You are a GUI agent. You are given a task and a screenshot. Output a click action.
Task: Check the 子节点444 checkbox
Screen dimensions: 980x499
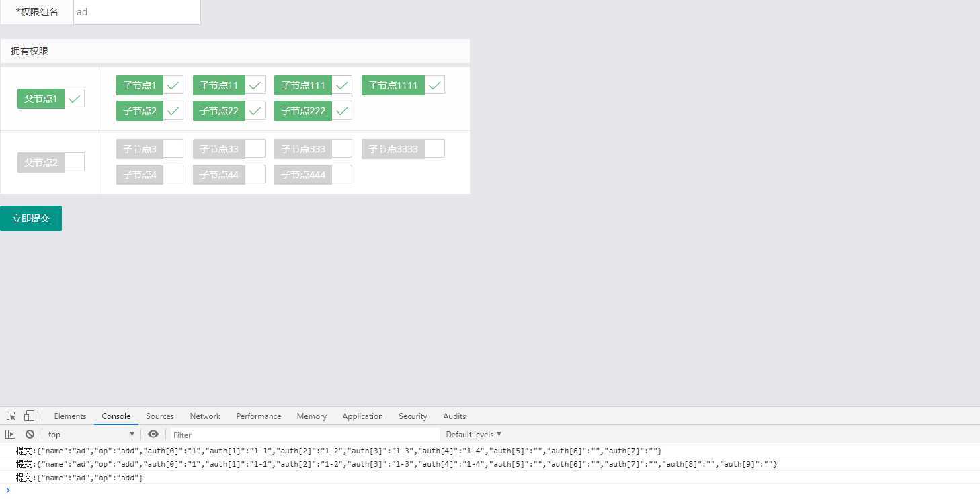[313, 175]
